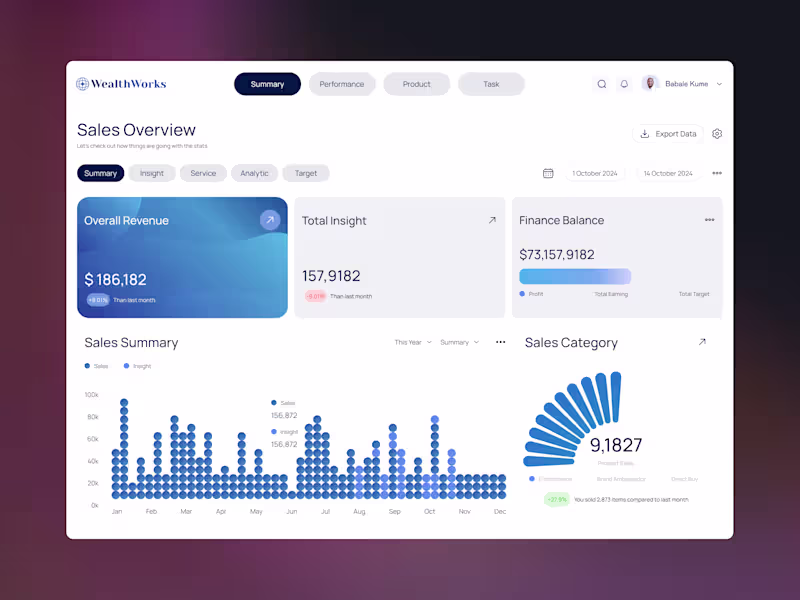
Task: Toggle the Profit legend in Finance Balance
Action: pos(531,294)
